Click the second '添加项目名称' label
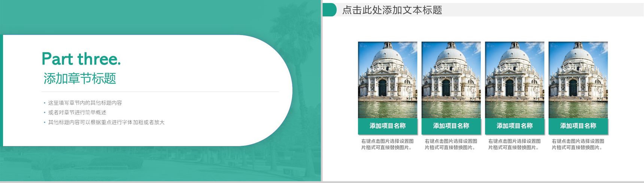This screenshot has width=644, height=183. click(451, 126)
